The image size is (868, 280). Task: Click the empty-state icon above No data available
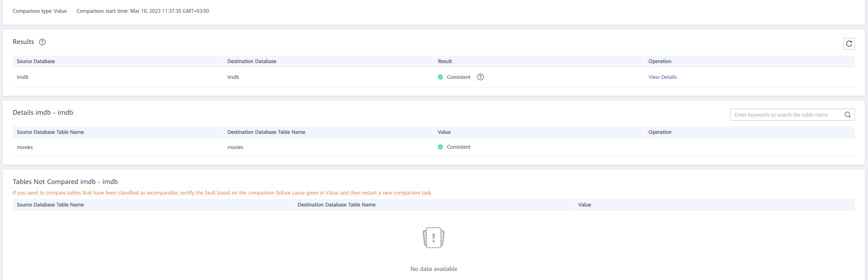click(433, 238)
